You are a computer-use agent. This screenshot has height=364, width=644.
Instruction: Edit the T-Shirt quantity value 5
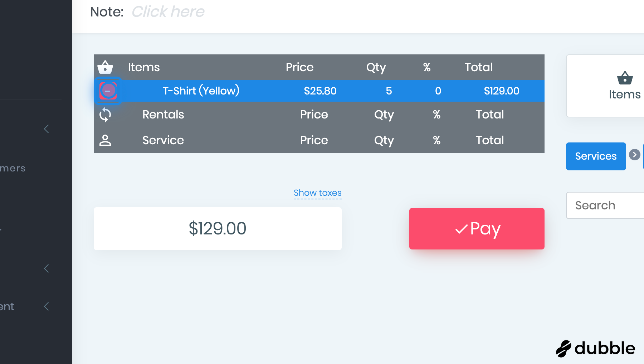(389, 91)
